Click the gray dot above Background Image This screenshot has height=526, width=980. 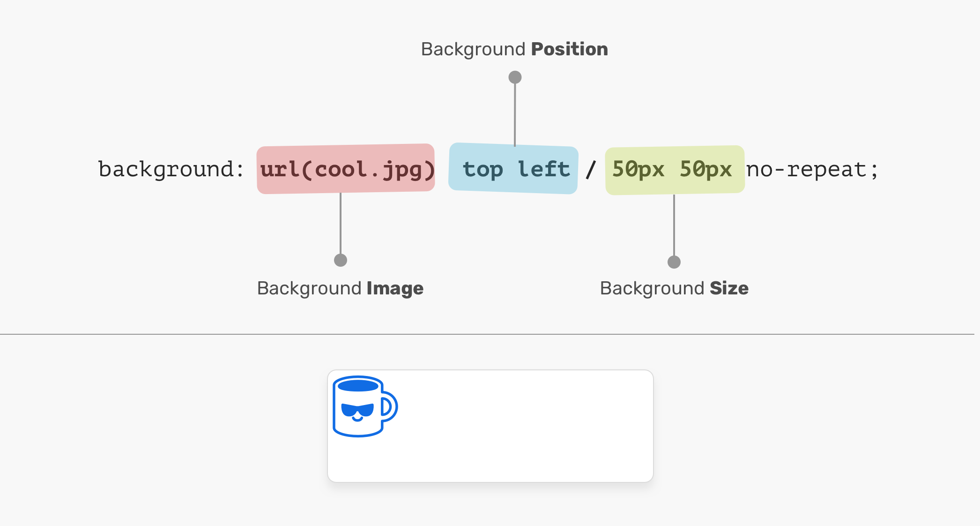pos(341,260)
